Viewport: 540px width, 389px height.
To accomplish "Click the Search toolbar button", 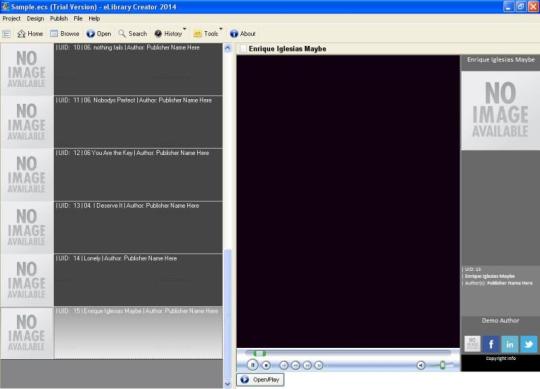I will (133, 34).
